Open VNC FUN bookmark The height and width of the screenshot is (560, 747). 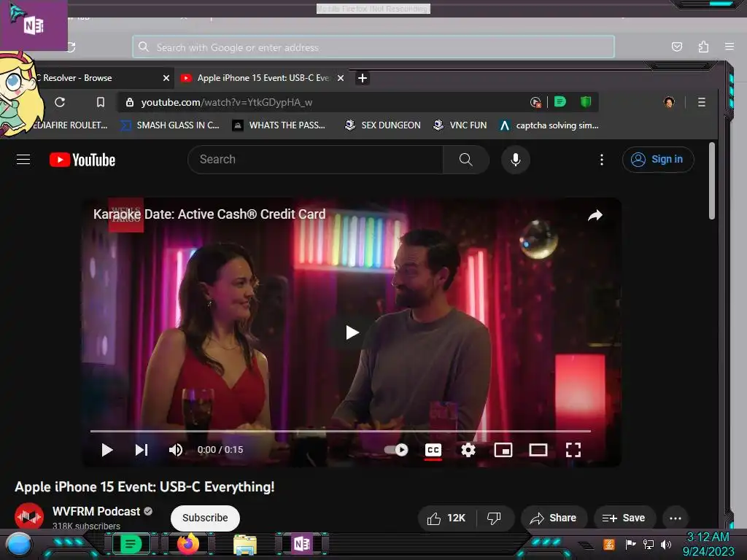[460, 125]
